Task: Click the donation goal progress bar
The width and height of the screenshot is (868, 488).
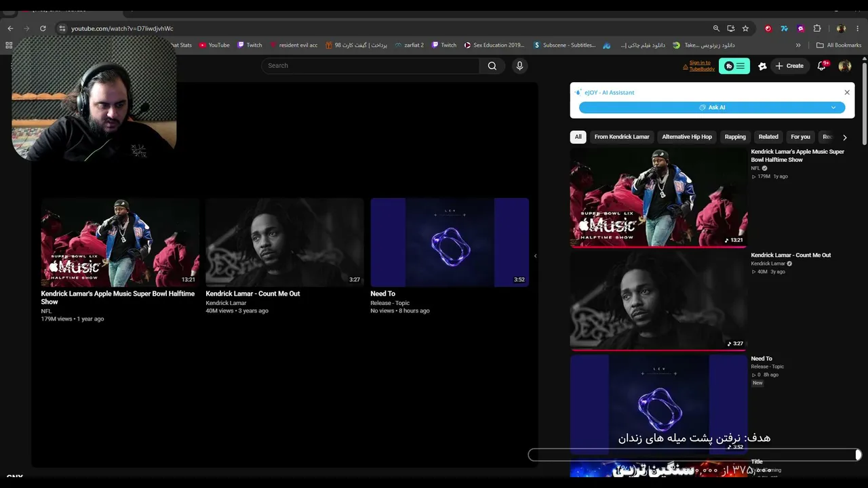Action: point(694,455)
